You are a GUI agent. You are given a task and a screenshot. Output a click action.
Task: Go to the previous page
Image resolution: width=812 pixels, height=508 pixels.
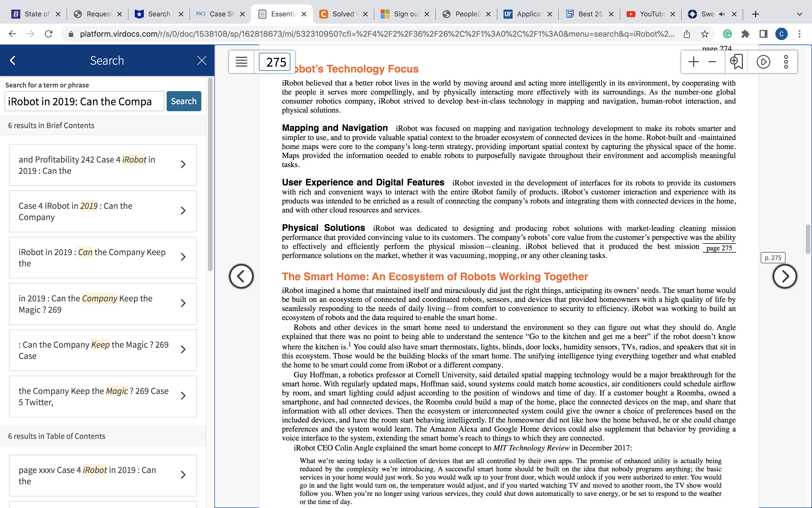(x=241, y=276)
